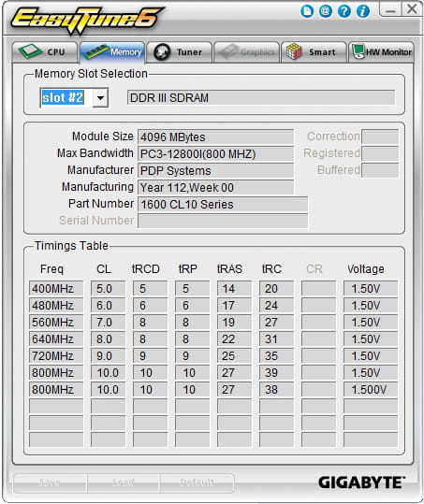This screenshot has height=504, width=424.
Task: Click Module Size value 4096 MBytes
Action: tap(215, 137)
